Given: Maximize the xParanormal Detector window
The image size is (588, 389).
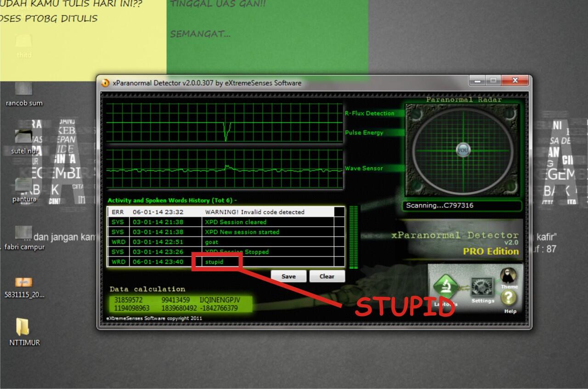Looking at the screenshot, I should (x=493, y=81).
